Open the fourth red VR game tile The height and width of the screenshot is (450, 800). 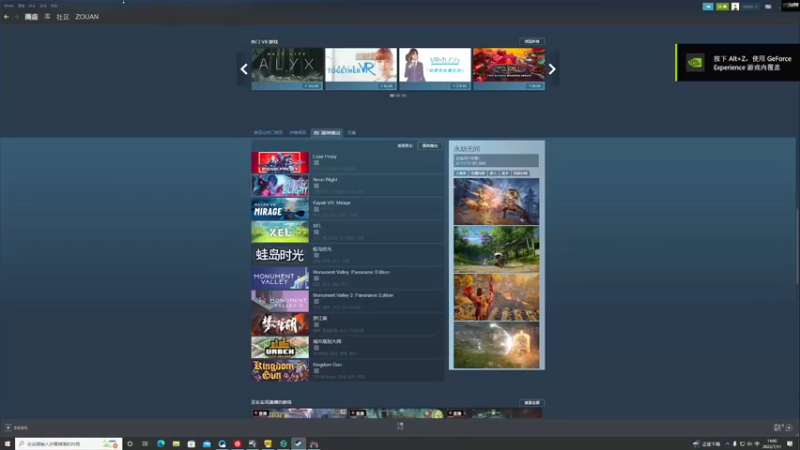pyautogui.click(x=509, y=69)
